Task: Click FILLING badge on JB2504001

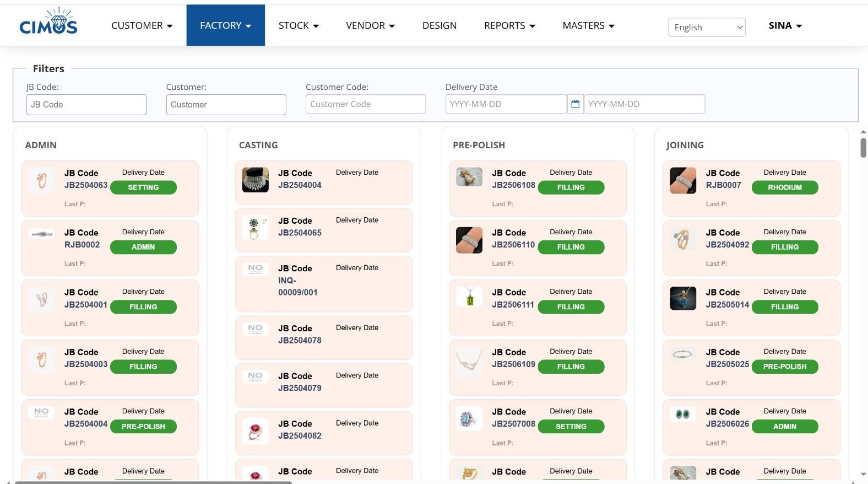Action: click(x=143, y=307)
